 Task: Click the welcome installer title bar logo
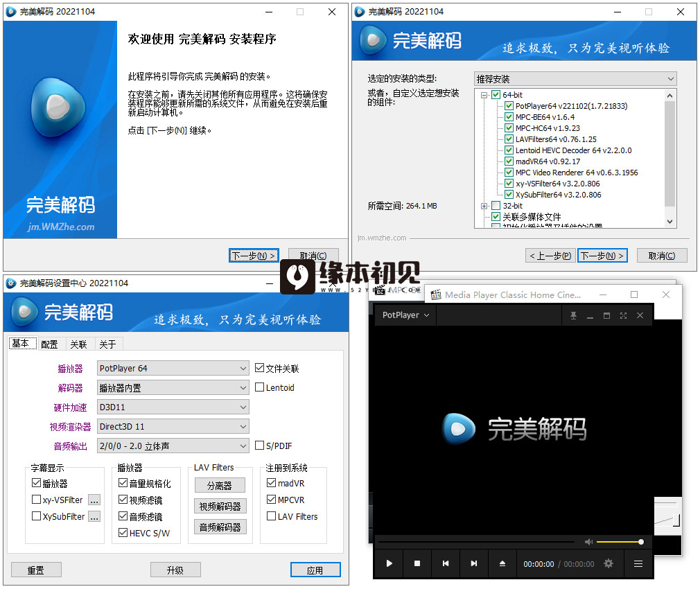[10, 12]
